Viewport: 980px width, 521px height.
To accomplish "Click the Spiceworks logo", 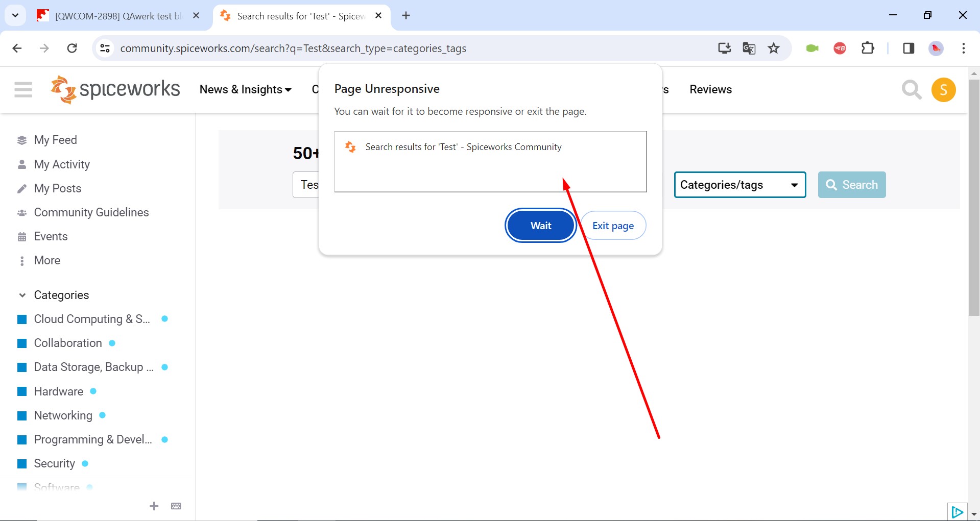I will coord(115,89).
